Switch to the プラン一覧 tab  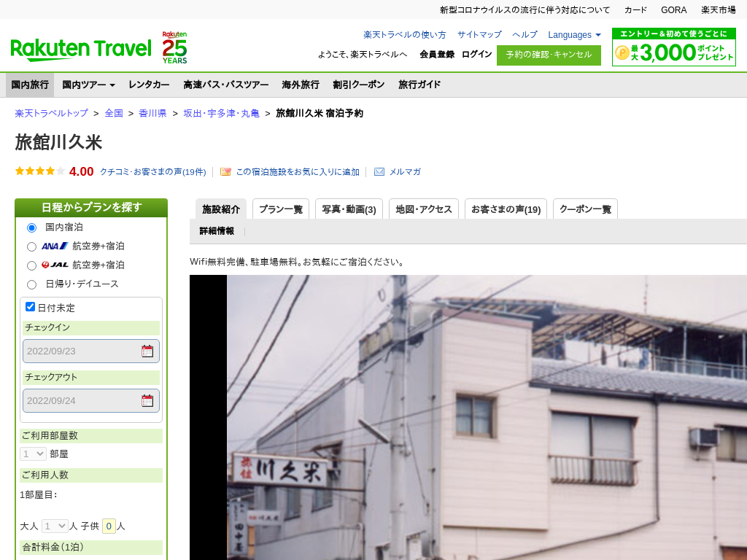(281, 209)
